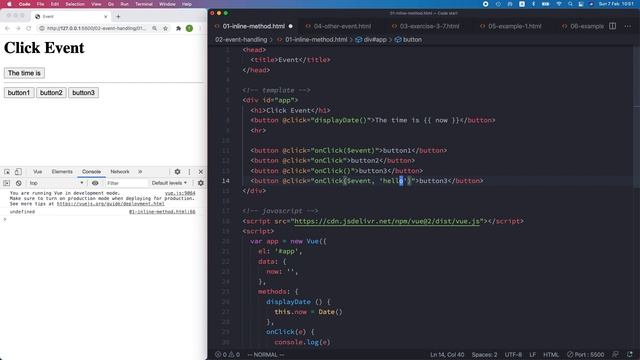Open the Apple menu
Screen dimensions: 640x360
tap(9, 4)
